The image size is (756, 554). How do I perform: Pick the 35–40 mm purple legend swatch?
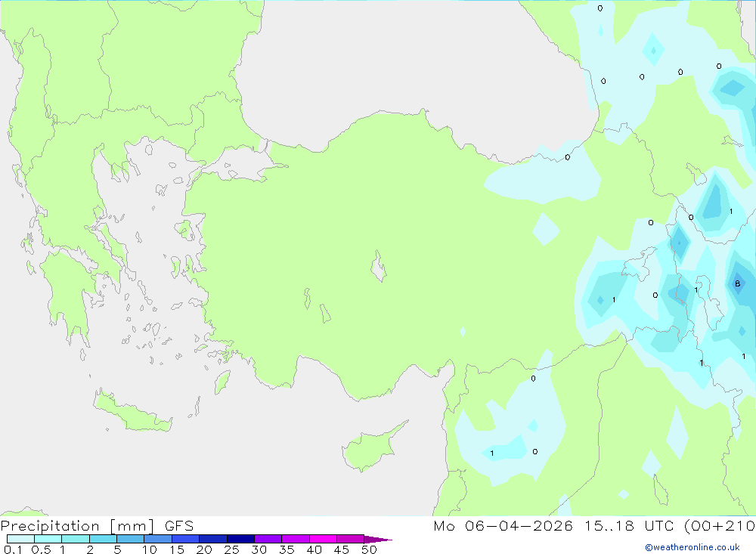[295, 539]
